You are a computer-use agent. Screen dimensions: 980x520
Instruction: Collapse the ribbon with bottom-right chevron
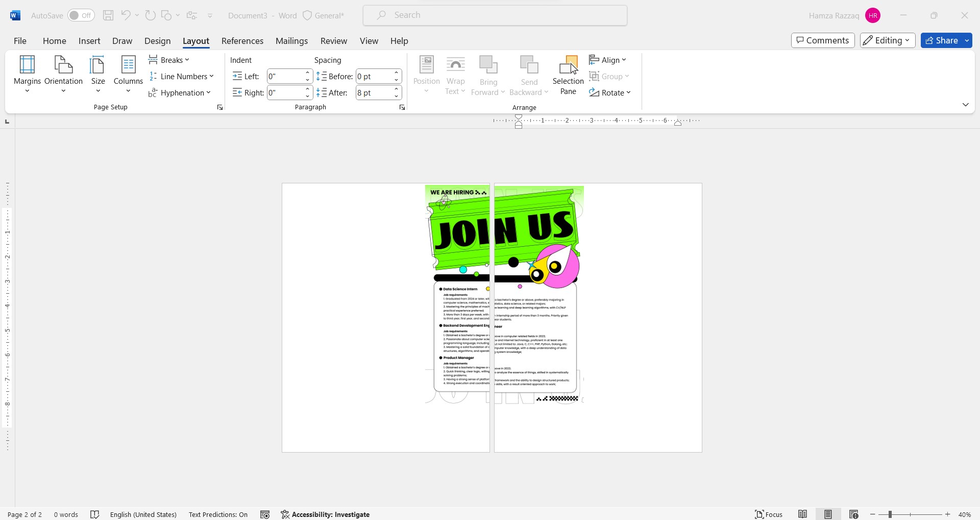965,104
